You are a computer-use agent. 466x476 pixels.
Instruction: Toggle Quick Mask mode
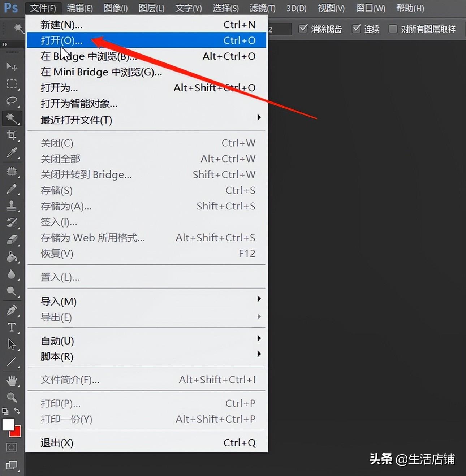[11, 447]
